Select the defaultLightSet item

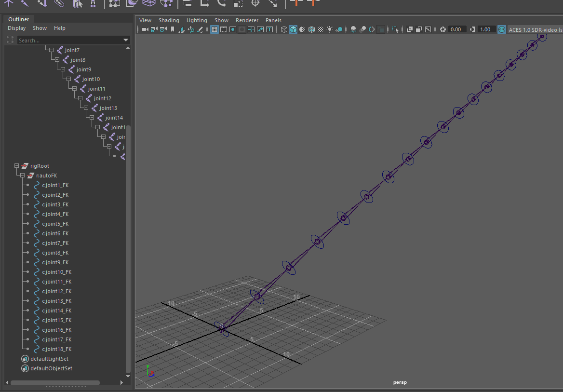[49, 359]
